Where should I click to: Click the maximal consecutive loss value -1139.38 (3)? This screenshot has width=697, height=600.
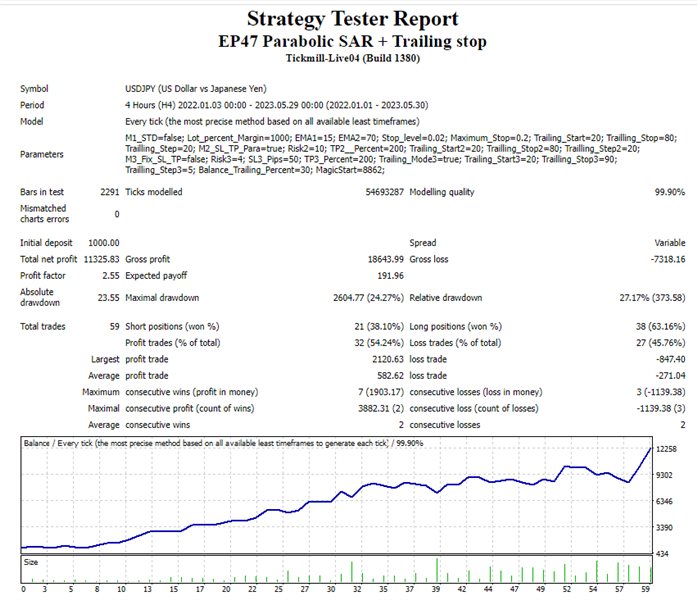pyautogui.click(x=661, y=408)
